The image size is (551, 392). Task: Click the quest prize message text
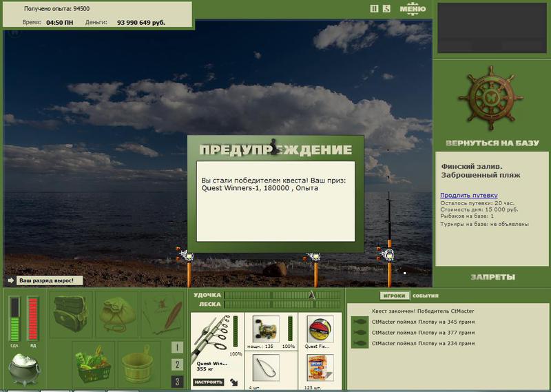click(x=273, y=184)
